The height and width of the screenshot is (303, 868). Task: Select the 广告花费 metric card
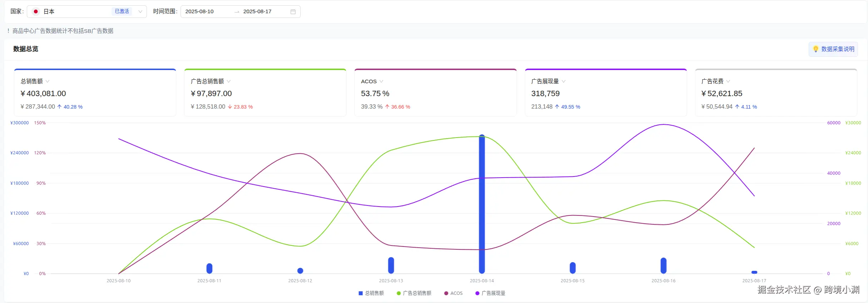776,93
